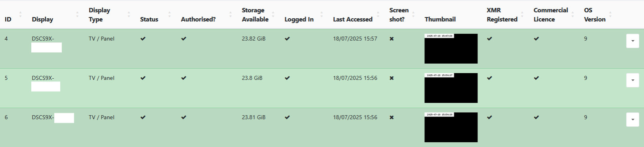Viewport: 644px width, 147px height.
Task: Click the Authorised checkmark for display ID 4
Action: [183, 39]
